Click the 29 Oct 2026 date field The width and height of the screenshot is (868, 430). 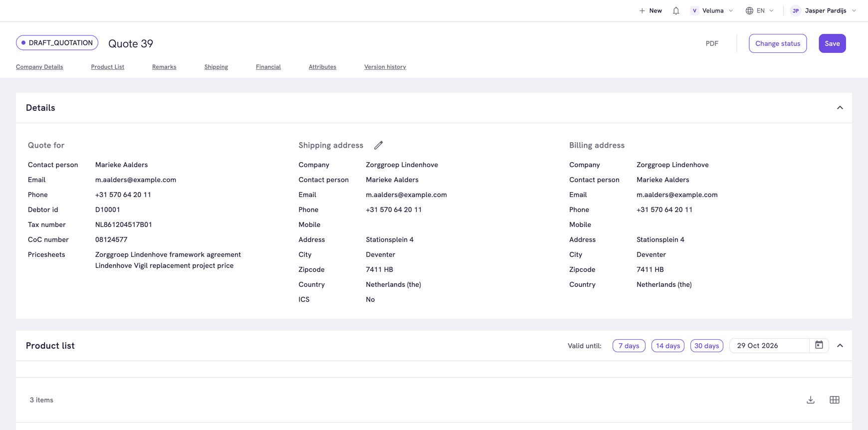point(769,346)
